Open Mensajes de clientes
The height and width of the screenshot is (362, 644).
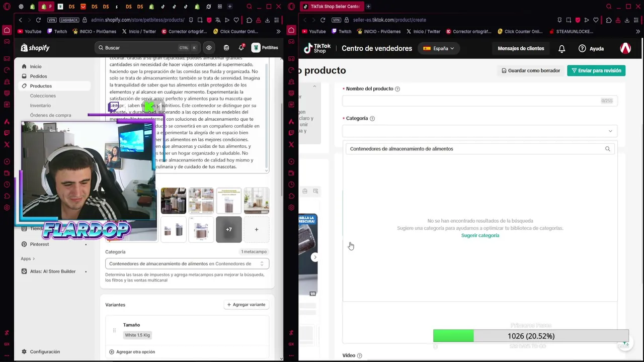pos(521,48)
